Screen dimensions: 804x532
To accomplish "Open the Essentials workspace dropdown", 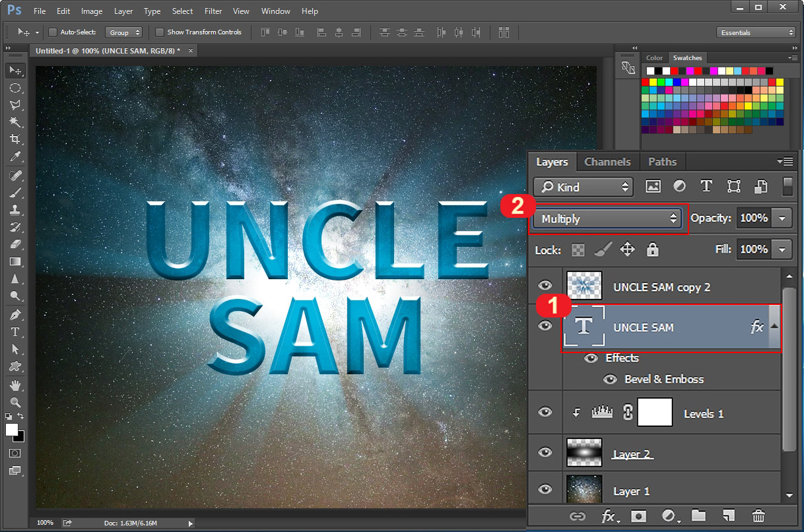I will pyautogui.click(x=756, y=32).
